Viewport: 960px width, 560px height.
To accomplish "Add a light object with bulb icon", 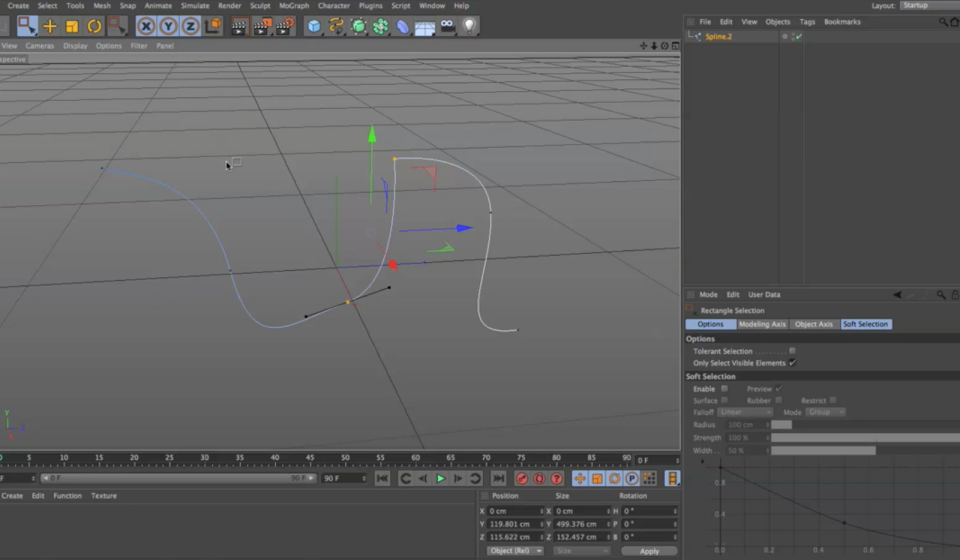I will click(x=470, y=26).
